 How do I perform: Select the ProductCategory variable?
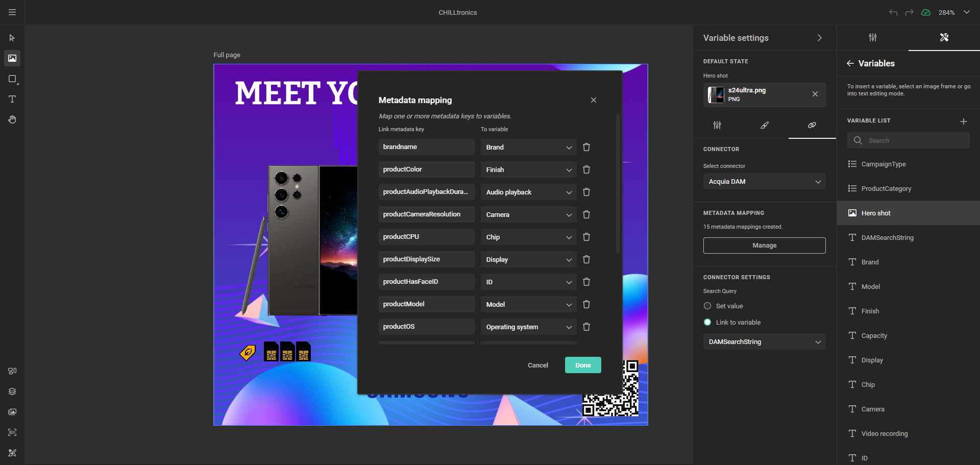[909, 188]
